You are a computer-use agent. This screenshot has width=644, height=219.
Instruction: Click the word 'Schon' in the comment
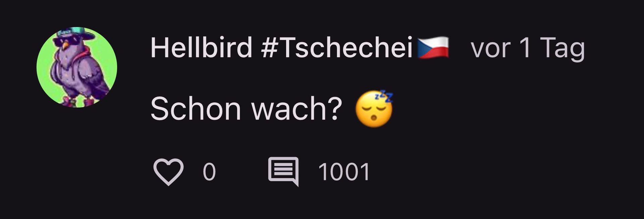pyautogui.click(x=196, y=109)
